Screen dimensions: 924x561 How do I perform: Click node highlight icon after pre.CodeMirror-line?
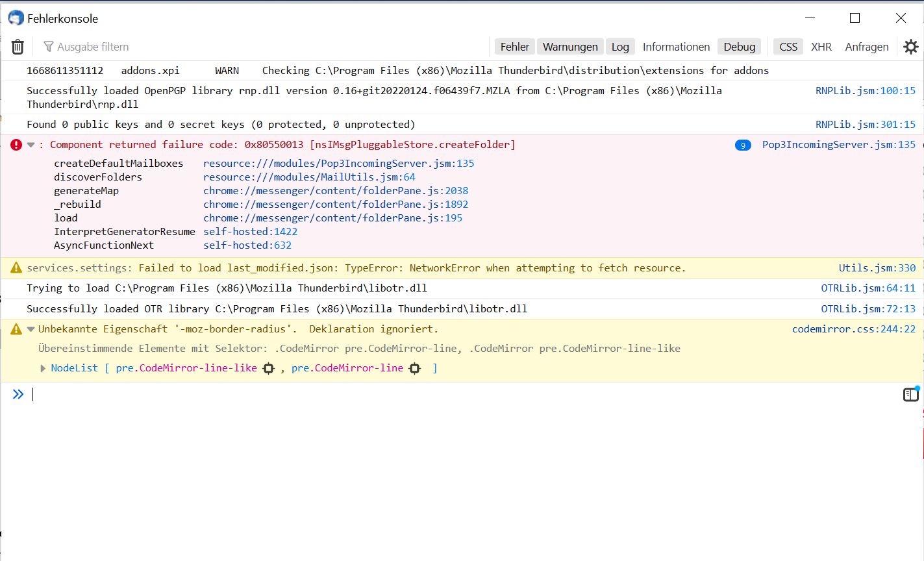415,368
